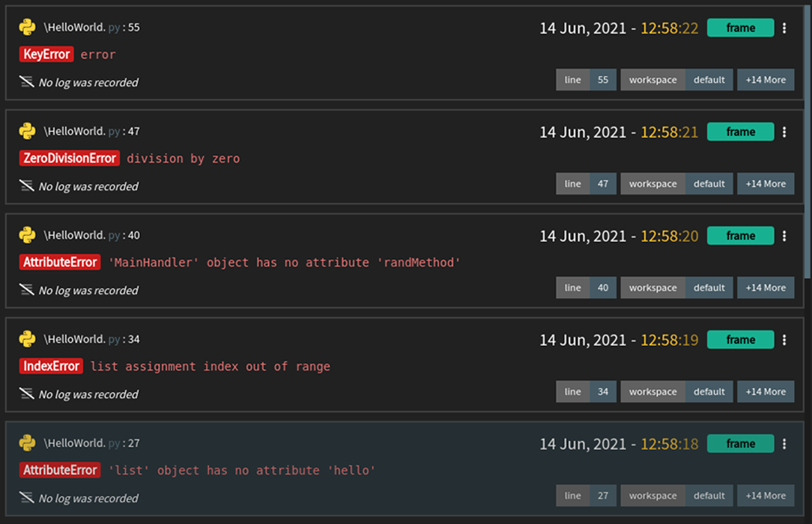Viewport: 812px width, 524px height.
Task: Click the no-log slash icon on the IndexError entry
Action: (25, 393)
